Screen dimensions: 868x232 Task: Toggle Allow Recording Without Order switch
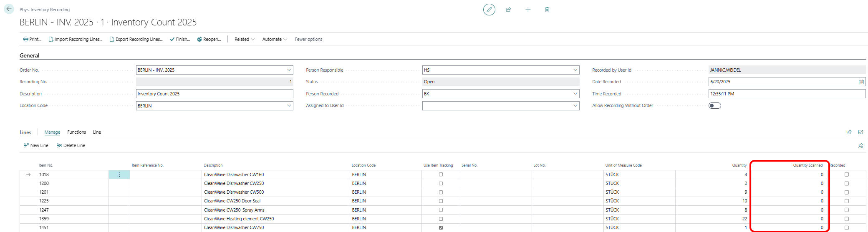[714, 106]
